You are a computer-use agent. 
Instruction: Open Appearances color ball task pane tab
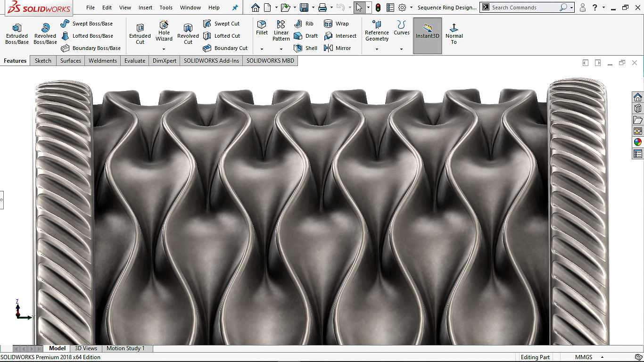pos(638,142)
